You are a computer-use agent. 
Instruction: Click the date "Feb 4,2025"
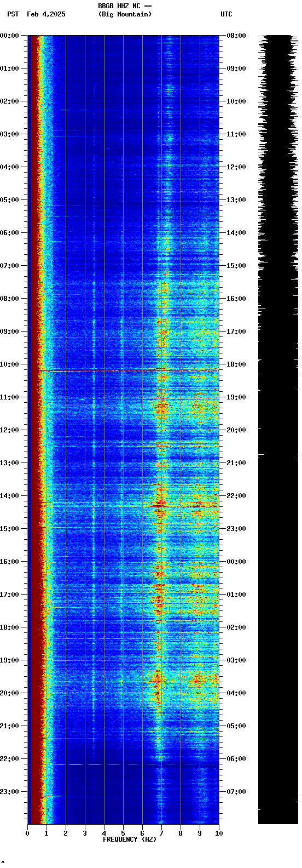(x=46, y=14)
